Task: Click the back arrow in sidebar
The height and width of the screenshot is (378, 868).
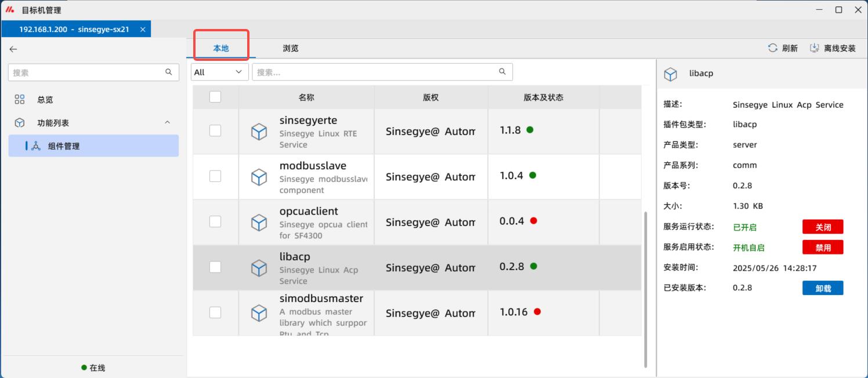Action: (x=13, y=49)
